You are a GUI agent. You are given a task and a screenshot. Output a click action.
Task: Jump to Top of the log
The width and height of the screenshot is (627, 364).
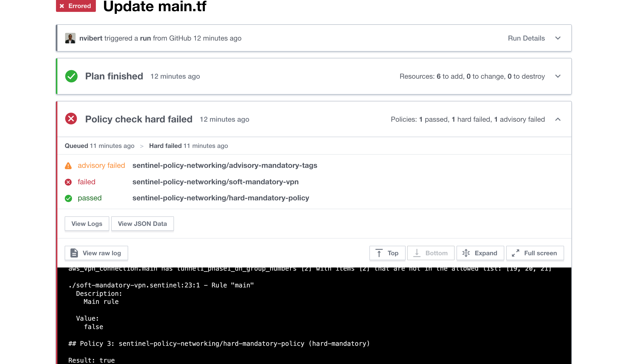pyautogui.click(x=387, y=253)
